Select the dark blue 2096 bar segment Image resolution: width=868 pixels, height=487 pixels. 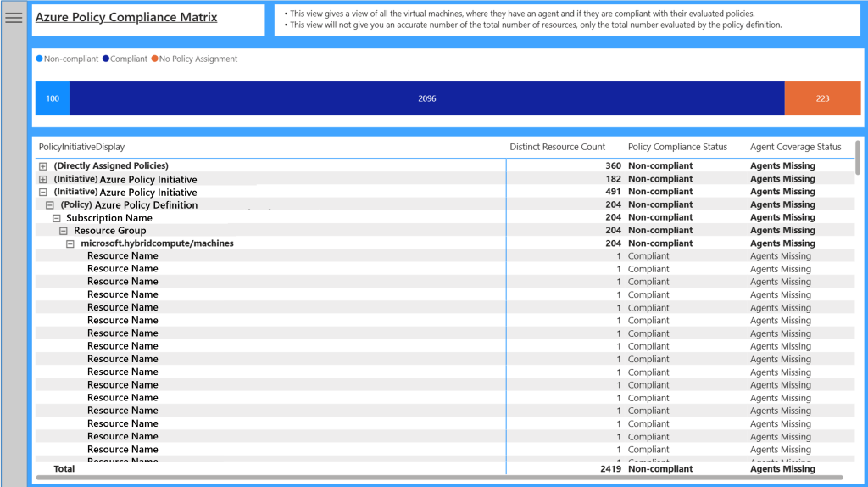tap(426, 98)
